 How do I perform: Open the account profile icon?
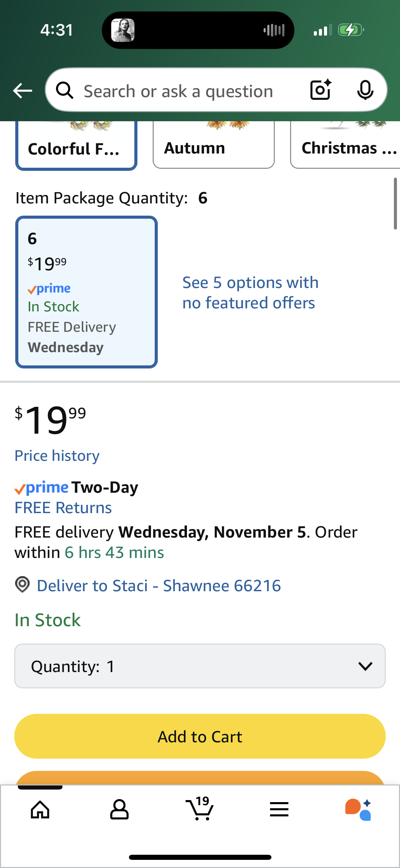click(119, 810)
